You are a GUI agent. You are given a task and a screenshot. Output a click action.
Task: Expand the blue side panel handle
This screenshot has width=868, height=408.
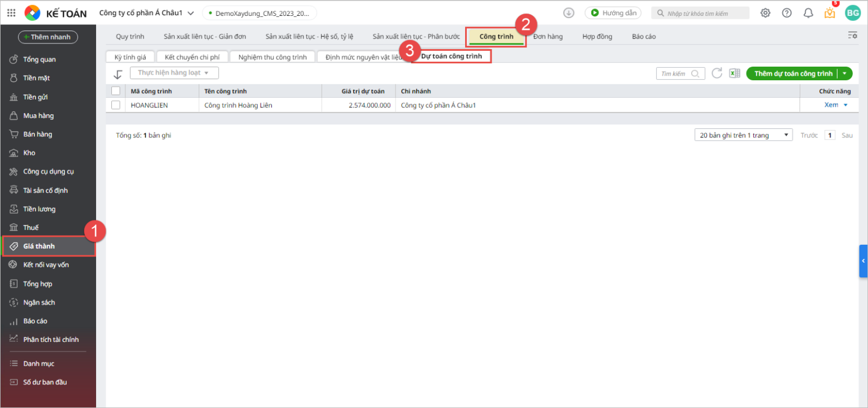pos(863,261)
